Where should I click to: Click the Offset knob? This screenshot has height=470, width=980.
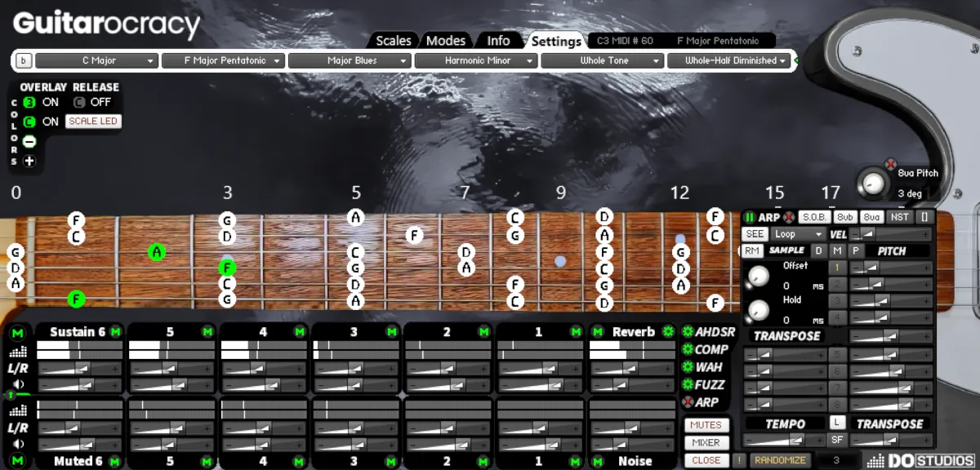click(x=759, y=277)
